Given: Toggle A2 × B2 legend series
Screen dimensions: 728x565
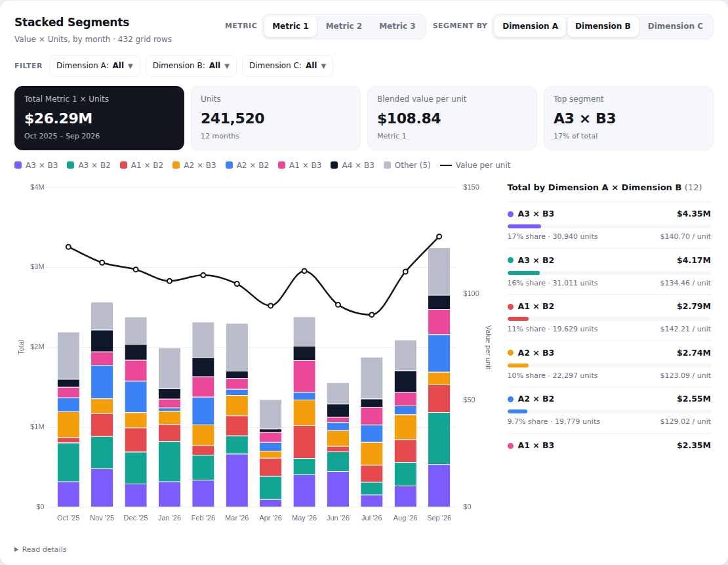Looking at the screenshot, I should [247, 165].
